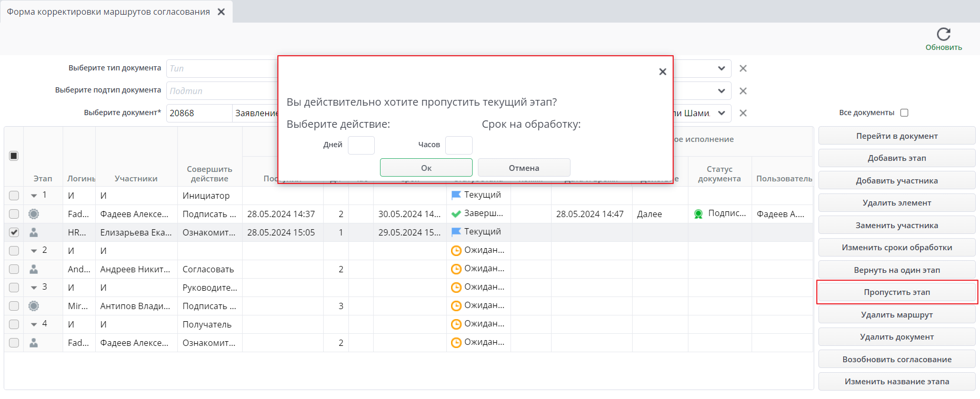The width and height of the screenshot is (980, 399).
Task: Clear the selected document field
Action: (x=743, y=113)
